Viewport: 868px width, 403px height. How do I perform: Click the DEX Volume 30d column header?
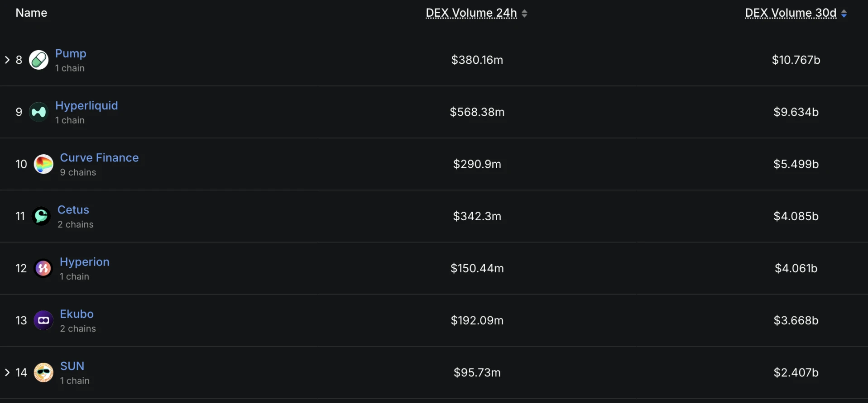tap(790, 13)
